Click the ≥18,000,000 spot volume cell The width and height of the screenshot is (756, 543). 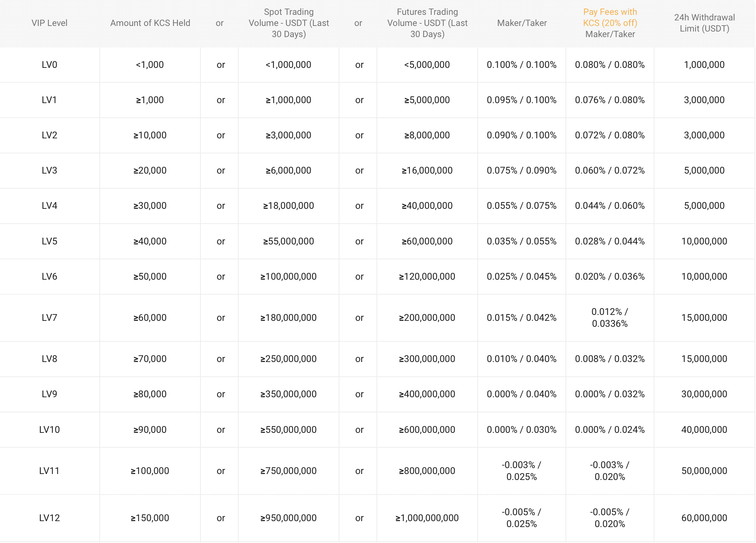coord(289,206)
